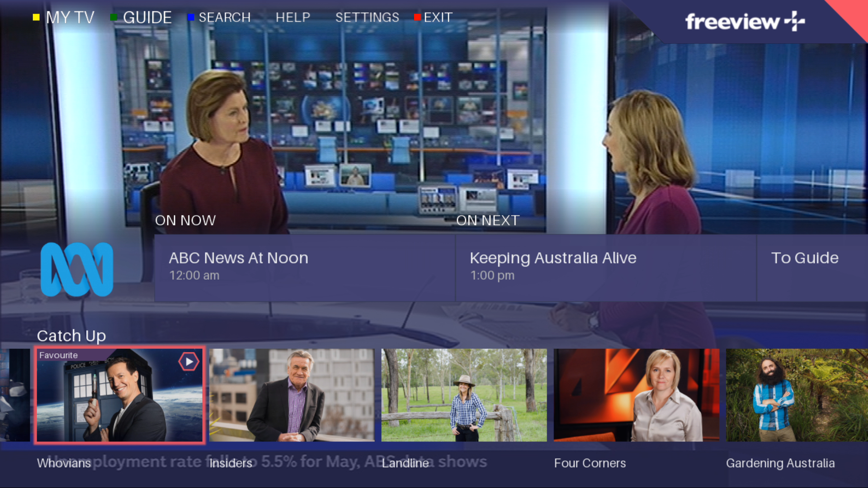Click the ABC channel logo
Screen dimensions: 868x488
click(x=77, y=269)
